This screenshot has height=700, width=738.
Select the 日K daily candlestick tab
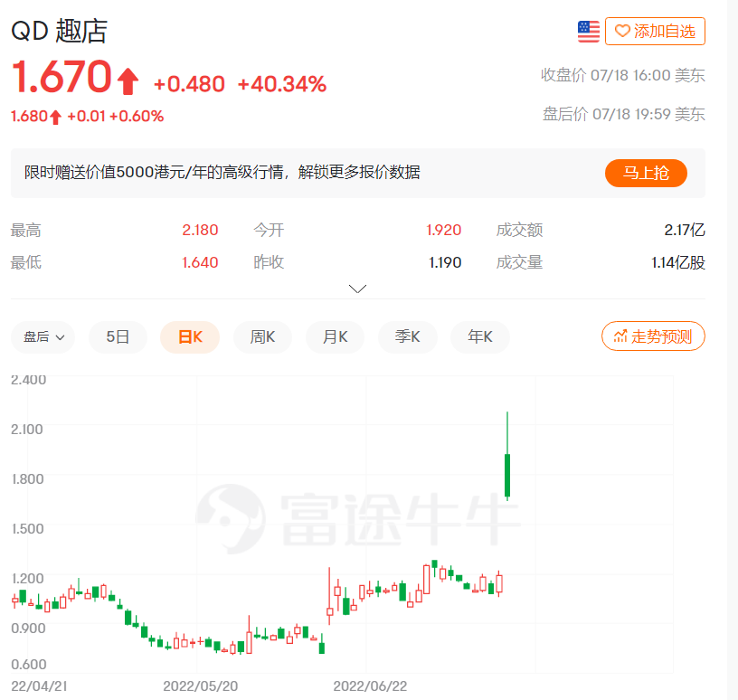coord(190,337)
